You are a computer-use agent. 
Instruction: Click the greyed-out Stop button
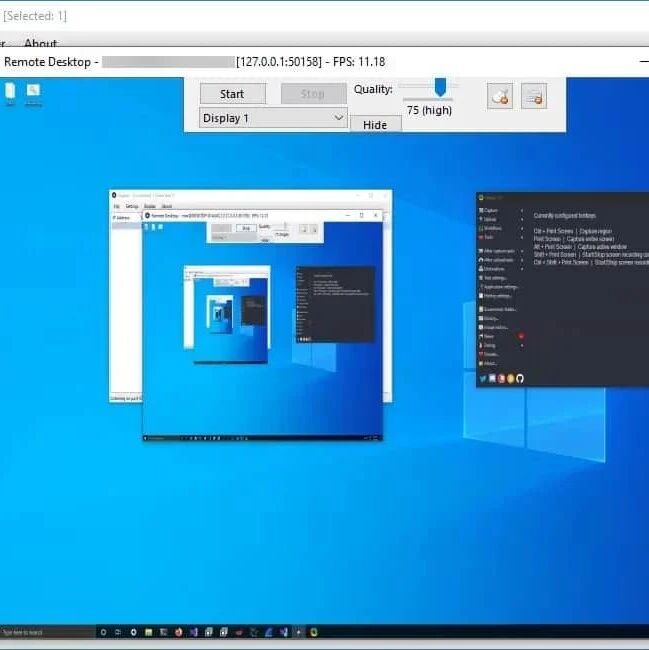[313, 94]
